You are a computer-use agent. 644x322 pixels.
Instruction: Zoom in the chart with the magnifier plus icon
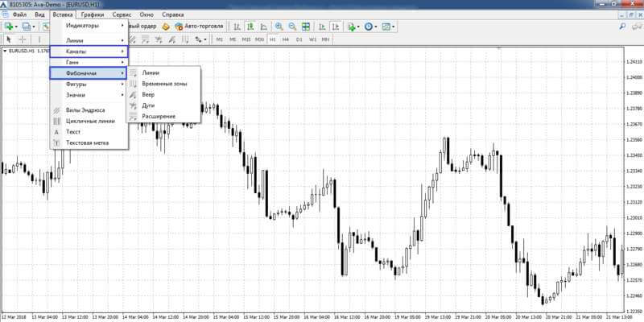point(279,27)
